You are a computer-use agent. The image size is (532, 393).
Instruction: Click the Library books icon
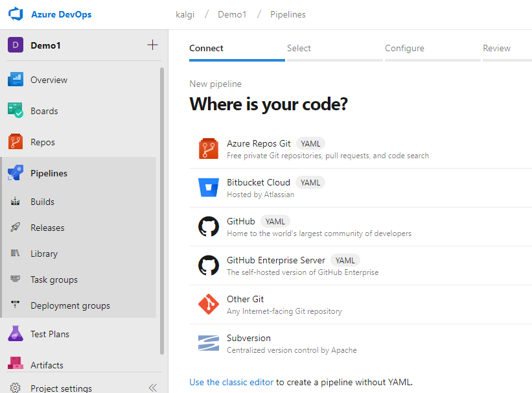[x=16, y=253]
